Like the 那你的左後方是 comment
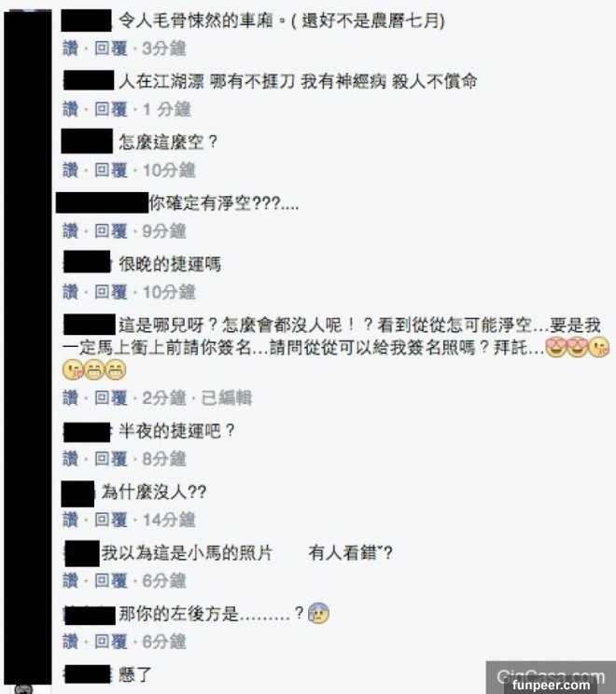Viewport: 616px width, 694px height. 70,642
